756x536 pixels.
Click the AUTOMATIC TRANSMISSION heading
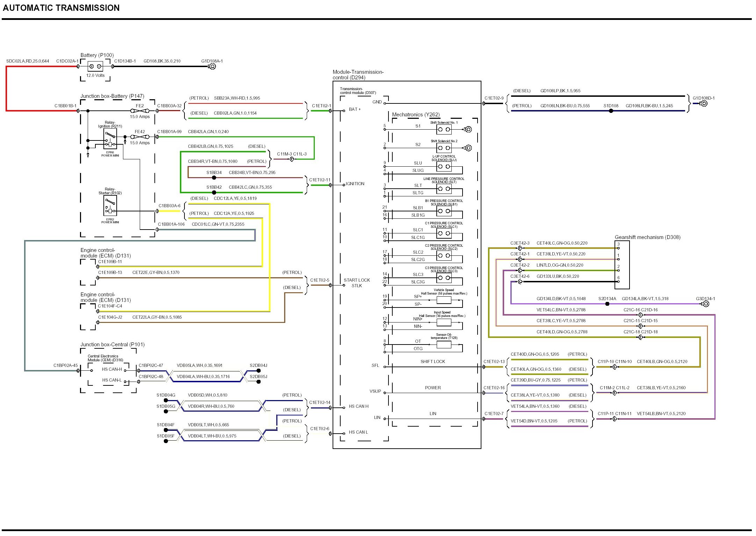point(61,8)
